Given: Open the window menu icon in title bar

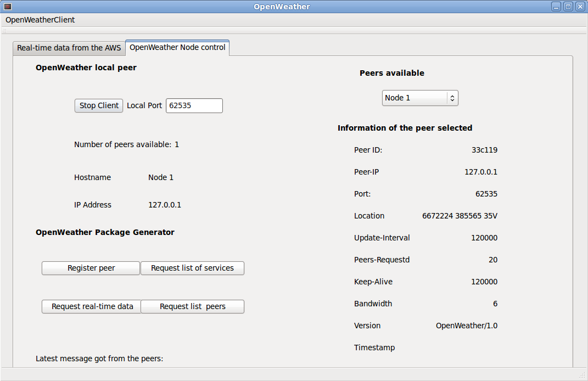Looking at the screenshot, I should pyautogui.click(x=8, y=7).
